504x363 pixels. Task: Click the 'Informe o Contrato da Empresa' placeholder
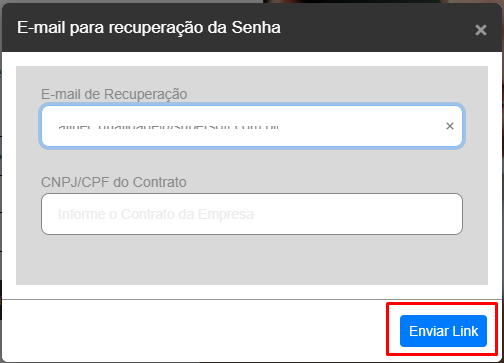[x=156, y=214]
